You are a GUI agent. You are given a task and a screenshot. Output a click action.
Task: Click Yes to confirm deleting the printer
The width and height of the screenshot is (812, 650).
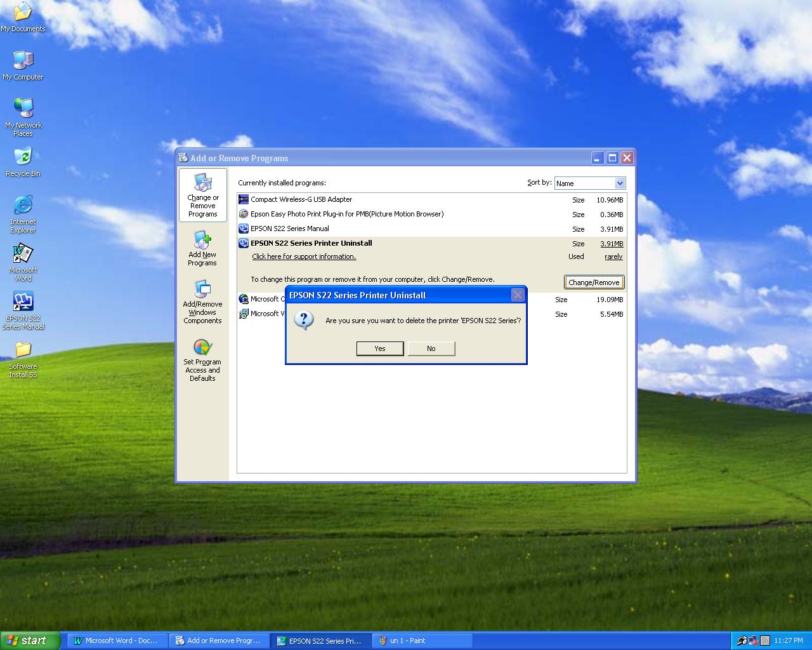pos(379,348)
